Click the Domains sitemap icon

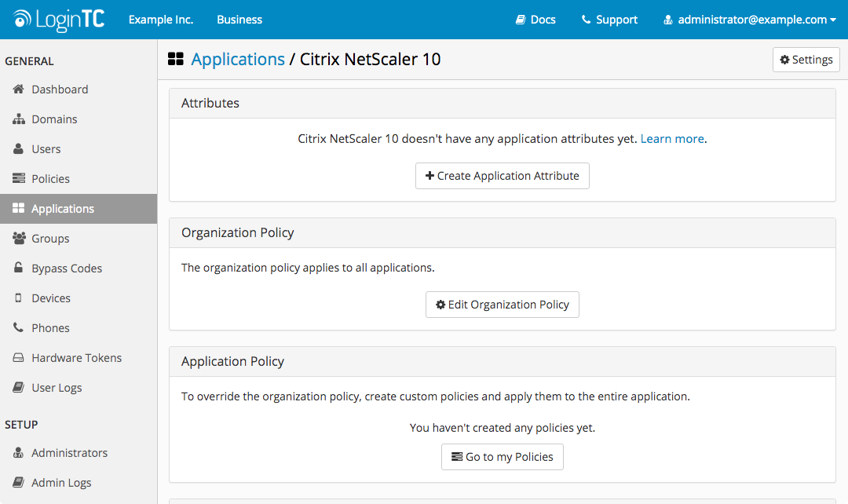(18, 119)
